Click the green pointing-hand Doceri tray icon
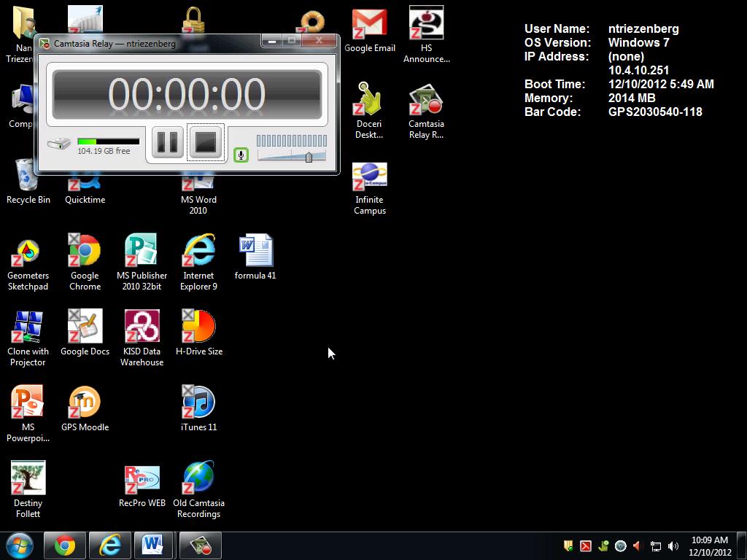Image resolution: width=747 pixels, height=560 pixels. 603,545
